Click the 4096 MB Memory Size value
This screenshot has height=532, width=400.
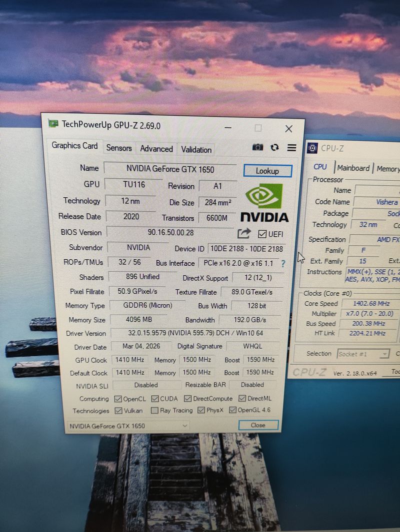click(139, 319)
